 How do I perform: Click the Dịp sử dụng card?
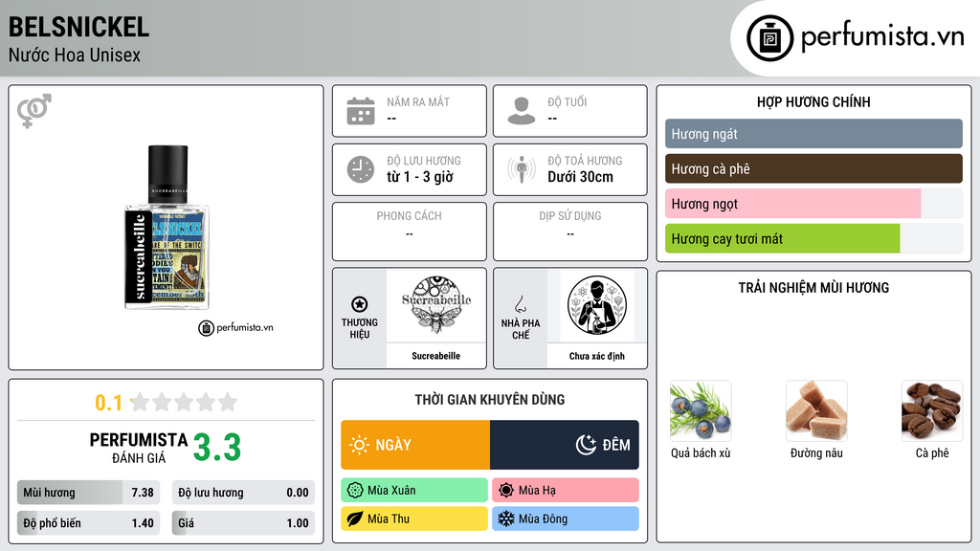(570, 231)
